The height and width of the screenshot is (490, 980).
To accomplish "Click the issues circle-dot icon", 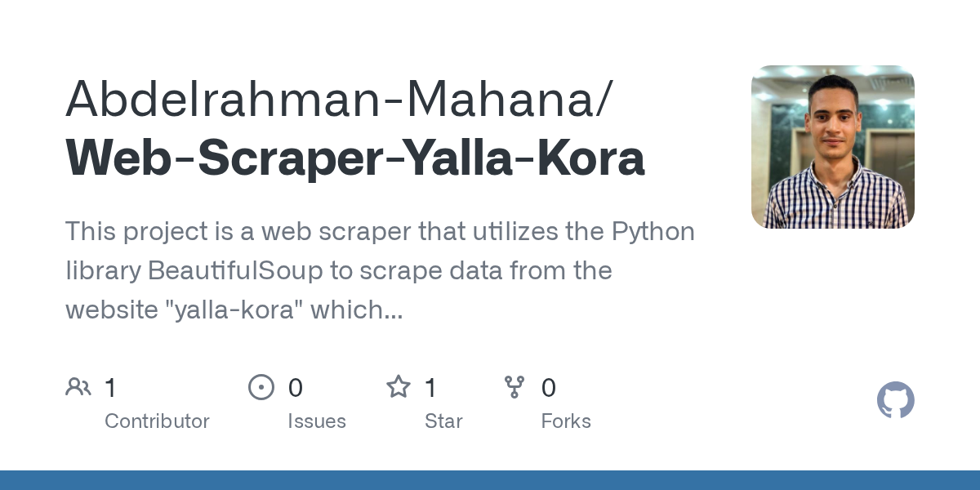I will (x=261, y=387).
